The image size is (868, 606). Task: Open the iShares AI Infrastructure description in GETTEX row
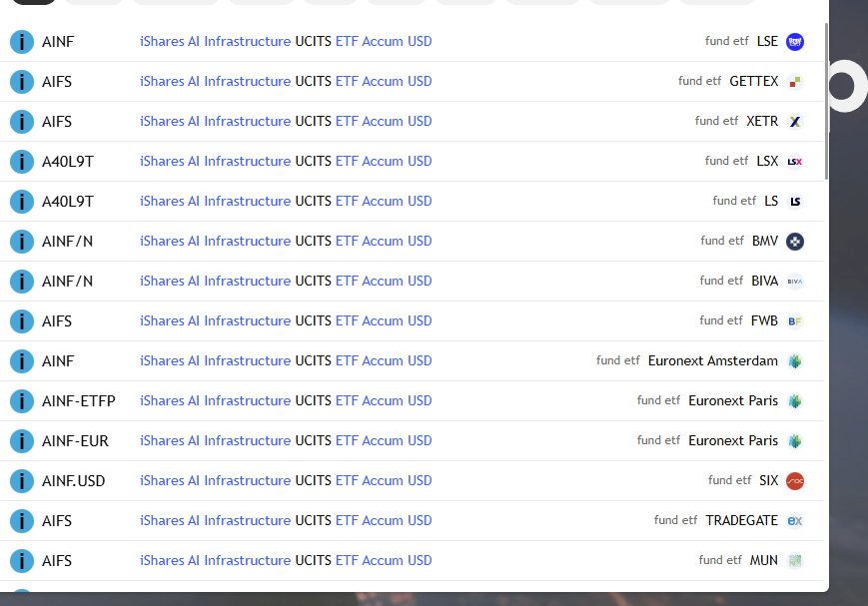(x=286, y=81)
